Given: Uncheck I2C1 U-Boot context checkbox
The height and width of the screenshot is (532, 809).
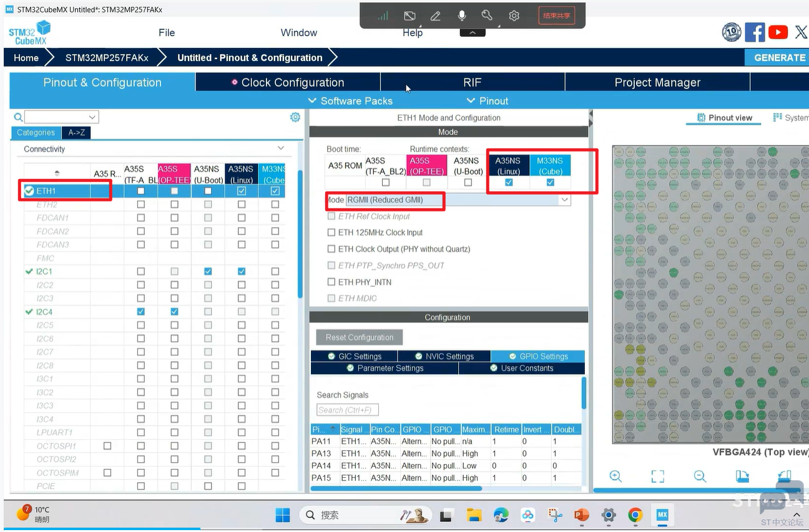Looking at the screenshot, I should pyautogui.click(x=208, y=271).
